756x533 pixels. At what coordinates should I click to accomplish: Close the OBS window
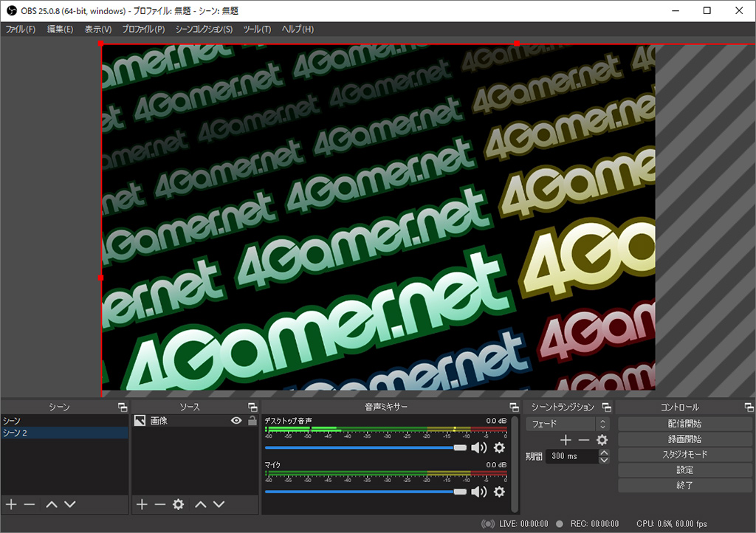click(x=738, y=10)
